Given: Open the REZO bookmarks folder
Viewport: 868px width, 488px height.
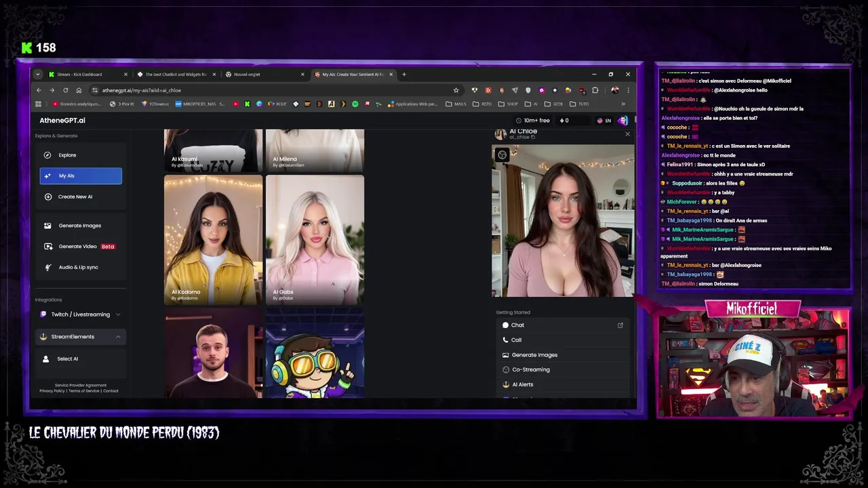Looking at the screenshot, I should coord(482,104).
